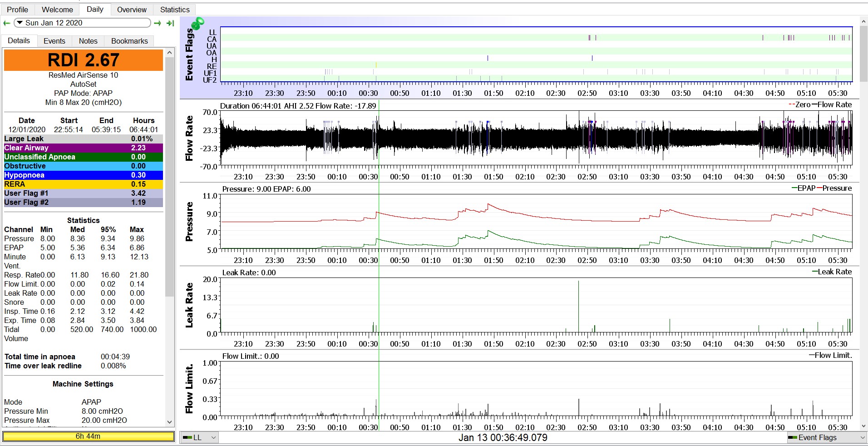Switch to the Profile tab
This screenshot has height=446, width=868.
coord(17,10)
